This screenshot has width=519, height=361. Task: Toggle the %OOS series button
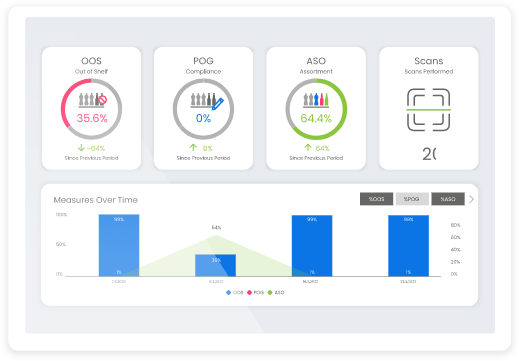[376, 199]
